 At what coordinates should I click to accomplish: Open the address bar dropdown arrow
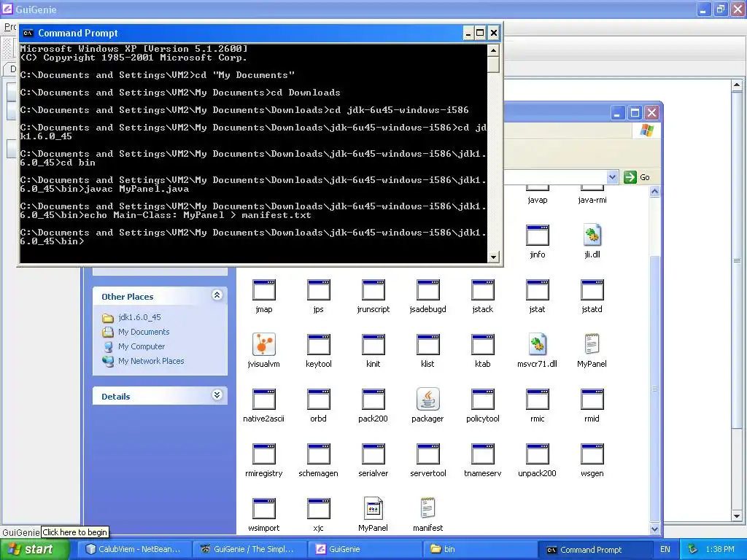612,177
